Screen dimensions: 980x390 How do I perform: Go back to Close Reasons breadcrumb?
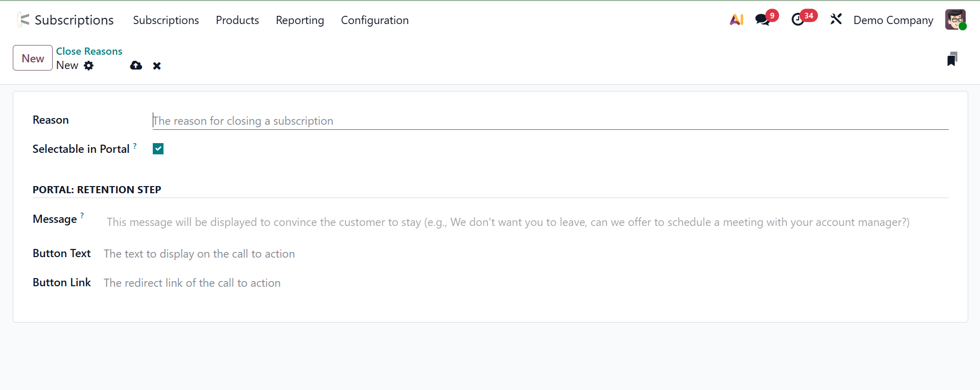(89, 51)
